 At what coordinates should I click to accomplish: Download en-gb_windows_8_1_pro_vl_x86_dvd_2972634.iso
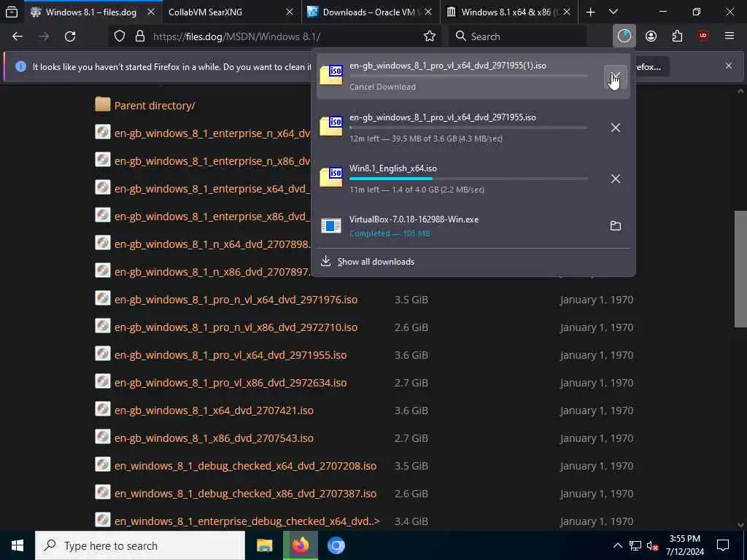click(231, 382)
